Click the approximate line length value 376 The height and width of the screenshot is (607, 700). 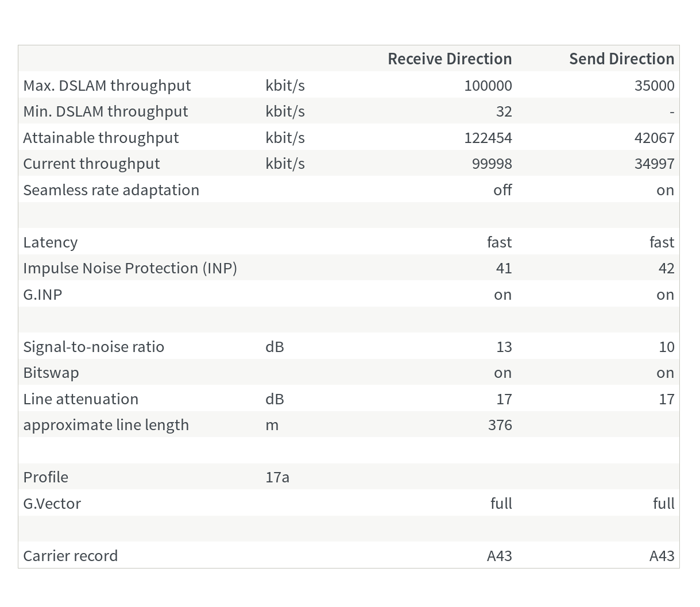[500, 425]
